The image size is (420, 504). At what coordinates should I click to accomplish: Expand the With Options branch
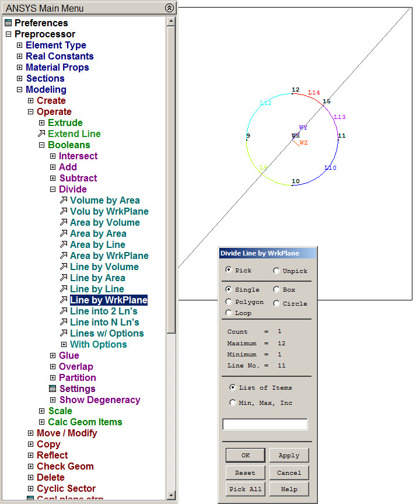(x=64, y=344)
